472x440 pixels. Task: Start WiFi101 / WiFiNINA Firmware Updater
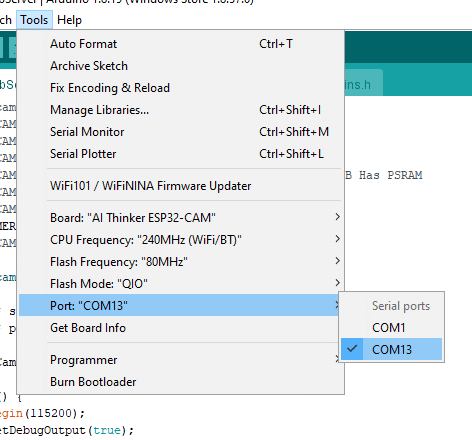pos(180,186)
